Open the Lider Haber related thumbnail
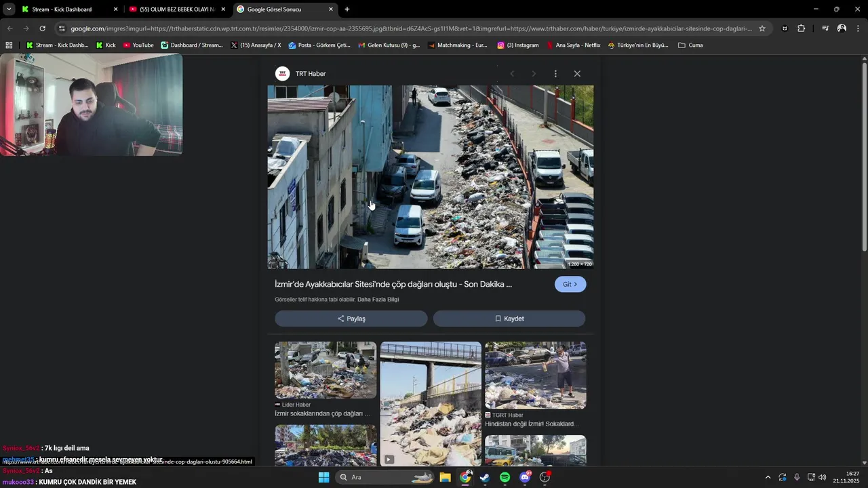Image resolution: width=868 pixels, height=488 pixels. (x=325, y=370)
